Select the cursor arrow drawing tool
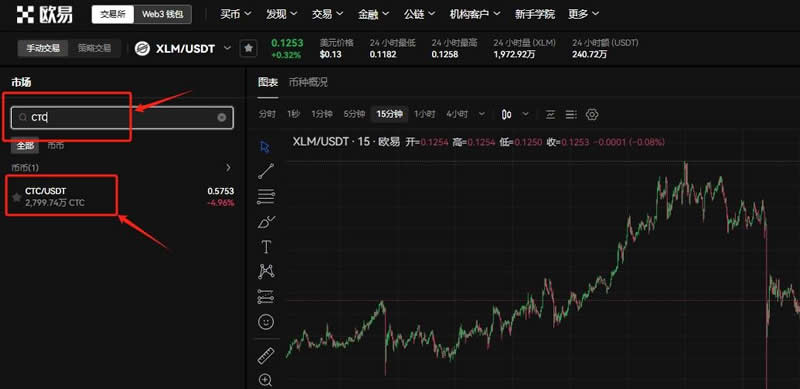 click(x=265, y=148)
